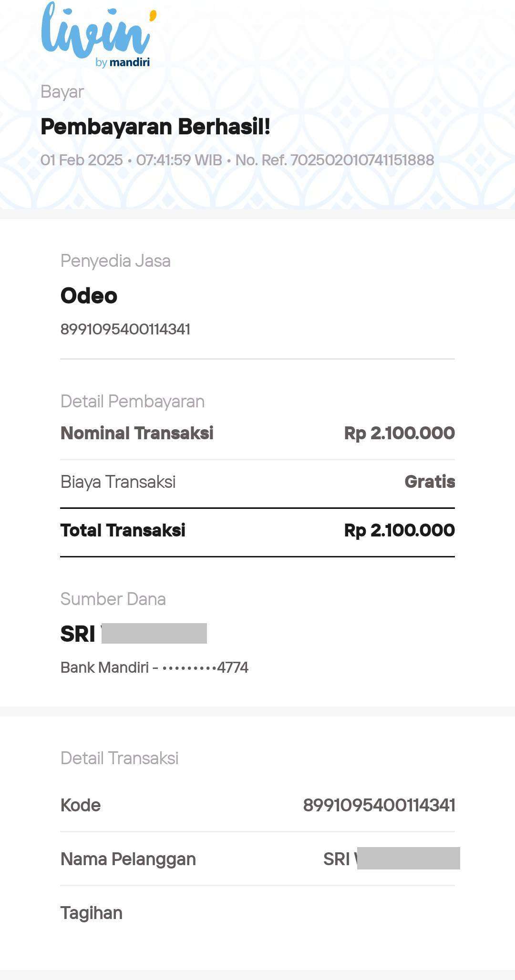515x980 pixels.
Task: Click the customer code under Odeo
Action: tap(125, 329)
